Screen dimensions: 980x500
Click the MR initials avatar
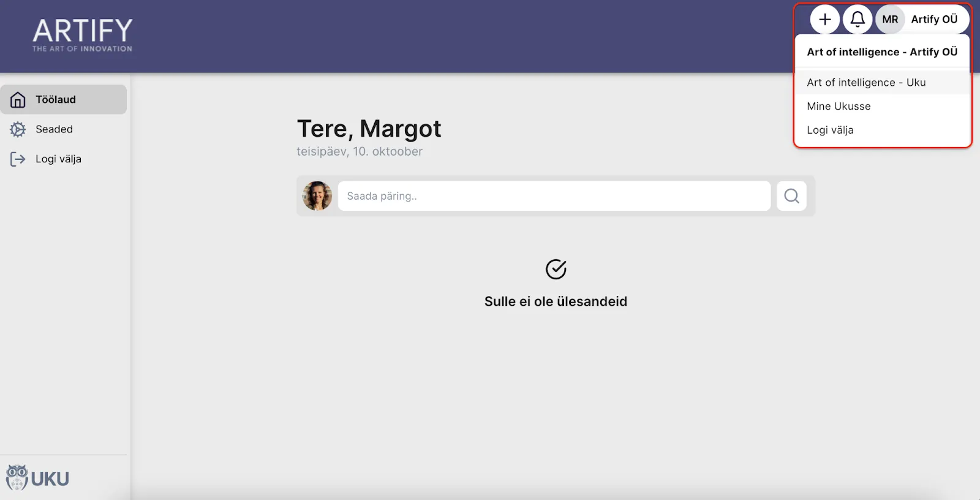(x=890, y=20)
